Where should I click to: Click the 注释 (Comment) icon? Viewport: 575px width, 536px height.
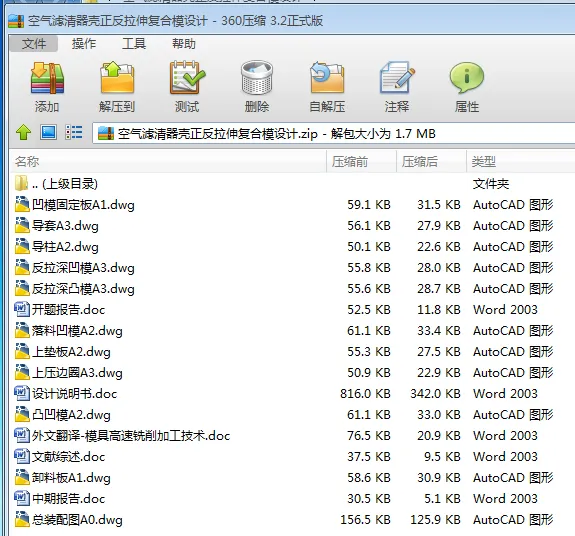click(x=397, y=77)
